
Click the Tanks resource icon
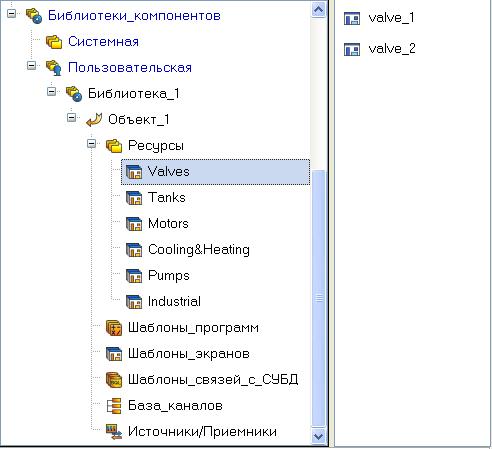coord(134,198)
